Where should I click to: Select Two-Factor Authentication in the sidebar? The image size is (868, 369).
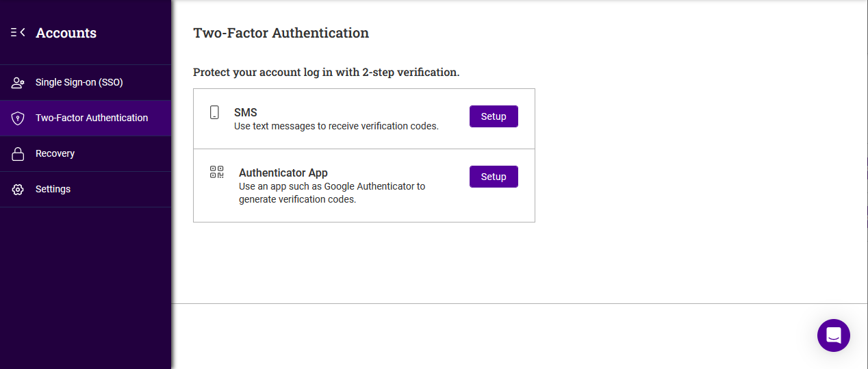coord(86,118)
